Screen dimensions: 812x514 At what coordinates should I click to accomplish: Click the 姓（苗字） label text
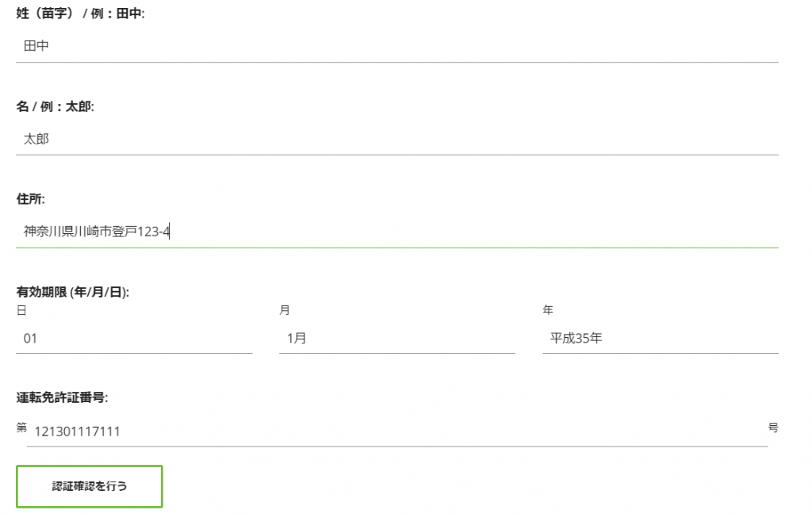coord(45,13)
